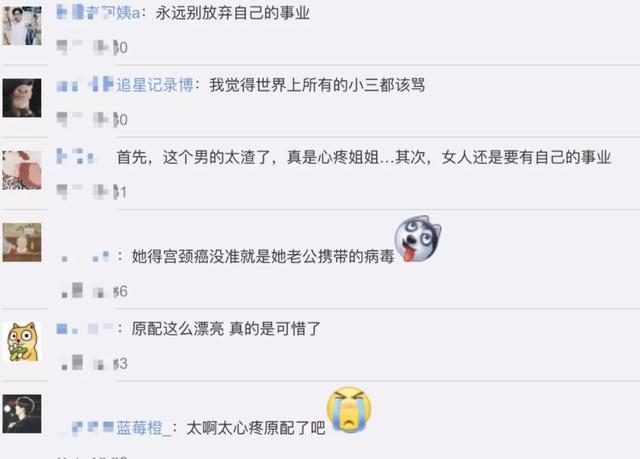Image resolution: width=640 pixels, height=459 pixels.
Task: Click the crying face emoji
Action: (x=349, y=410)
